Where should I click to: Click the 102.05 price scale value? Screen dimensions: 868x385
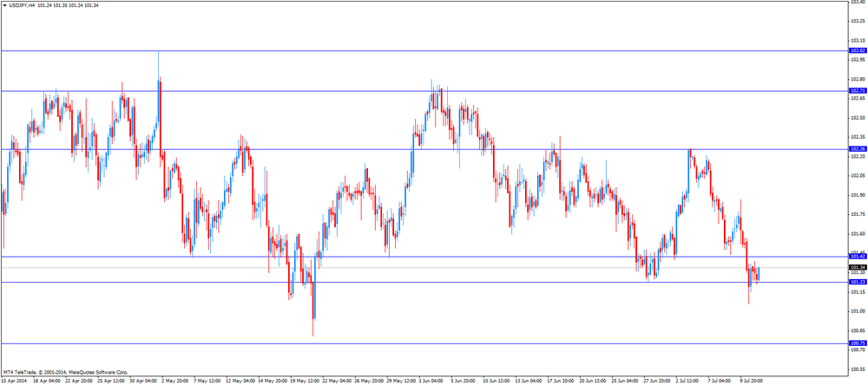click(x=858, y=175)
